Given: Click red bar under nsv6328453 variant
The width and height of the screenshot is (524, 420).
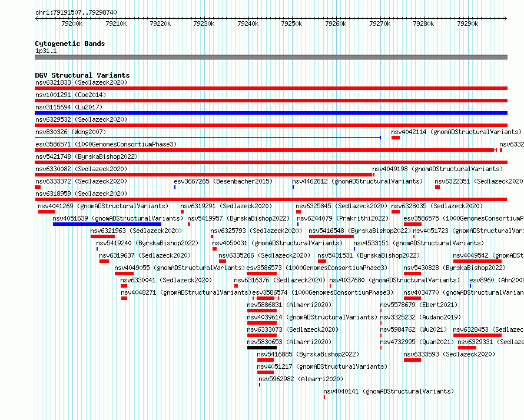Looking at the screenshot, I should (477, 335).
